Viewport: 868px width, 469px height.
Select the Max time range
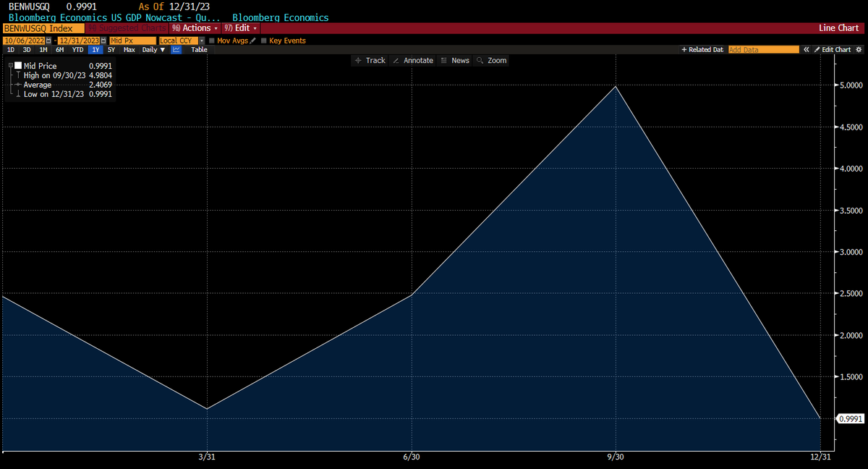[x=129, y=50]
